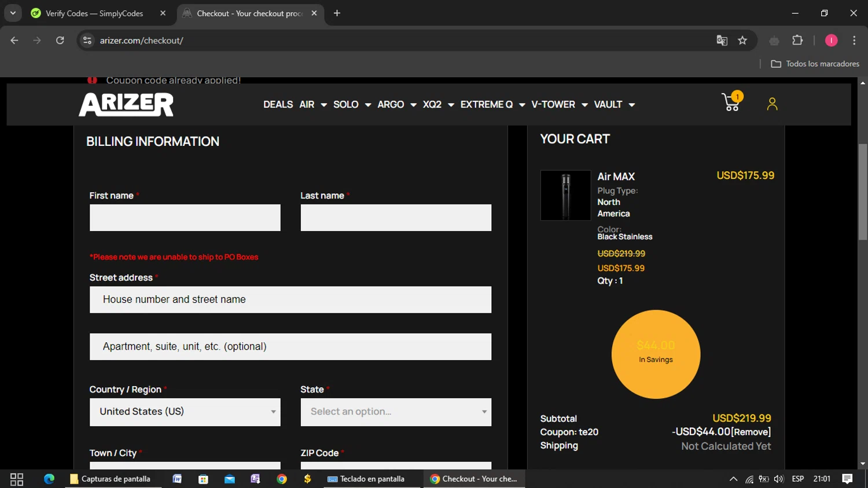868x488 pixels.
Task: Click the translate page icon
Action: coord(722,41)
